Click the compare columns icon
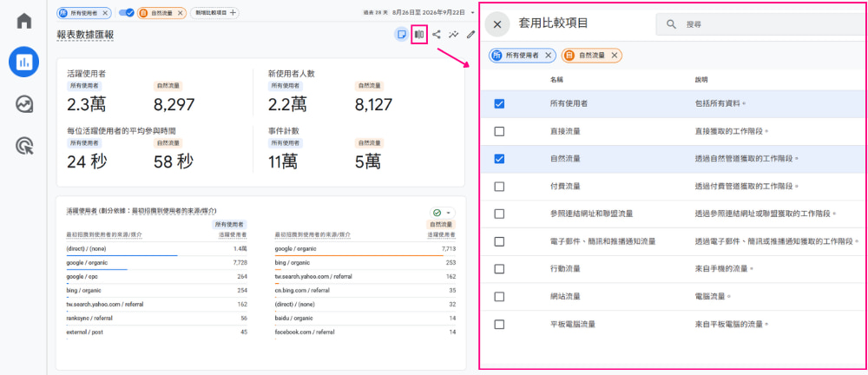 pyautogui.click(x=419, y=35)
